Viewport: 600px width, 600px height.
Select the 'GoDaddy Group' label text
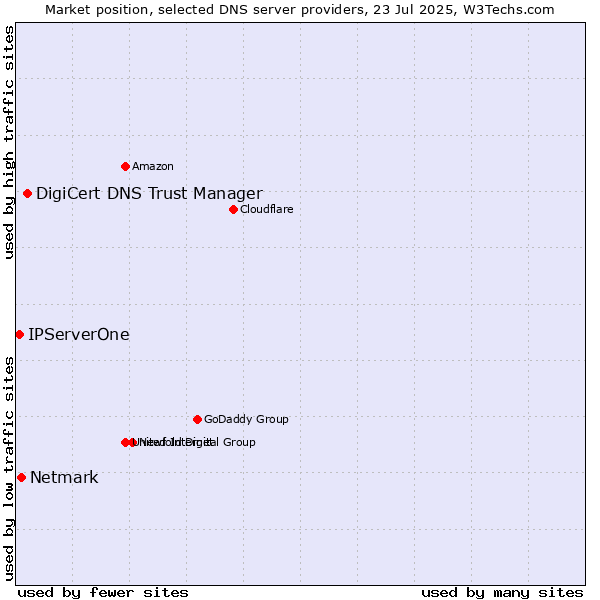coord(246,419)
